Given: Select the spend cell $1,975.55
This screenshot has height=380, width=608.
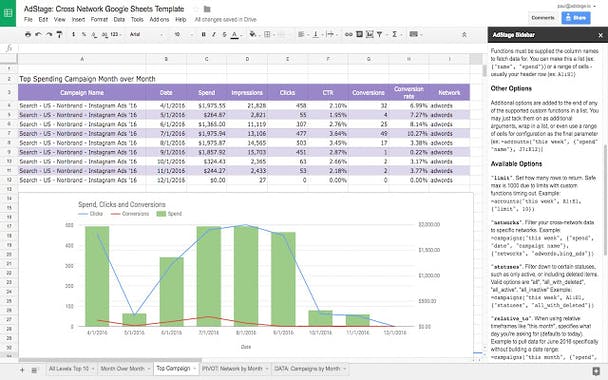Looking at the screenshot, I should 207,105.
